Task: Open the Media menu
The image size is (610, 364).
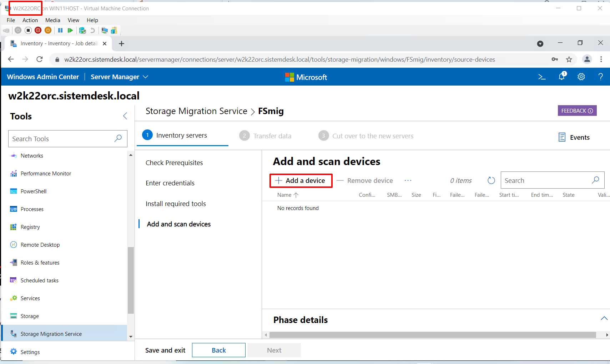Action: tap(53, 20)
